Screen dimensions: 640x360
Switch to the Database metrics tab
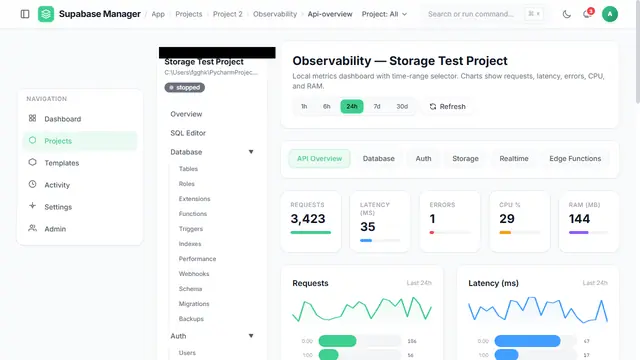pos(379,158)
